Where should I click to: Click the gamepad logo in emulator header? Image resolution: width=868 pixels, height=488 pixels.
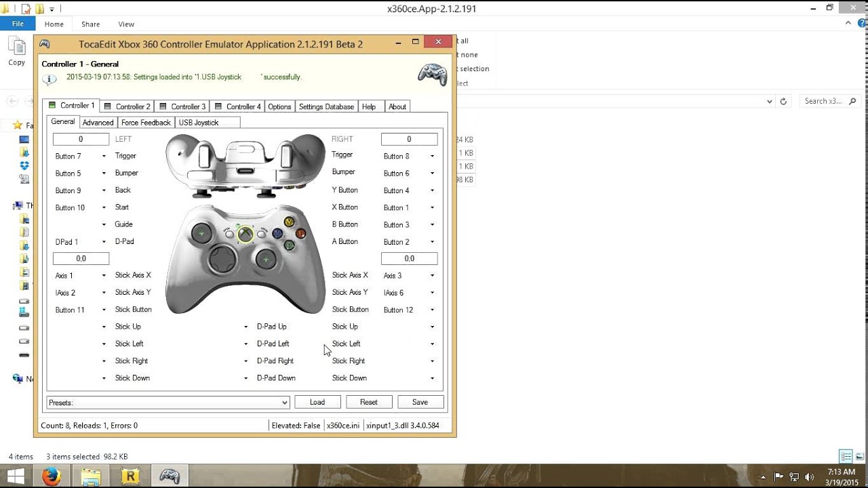(432, 73)
